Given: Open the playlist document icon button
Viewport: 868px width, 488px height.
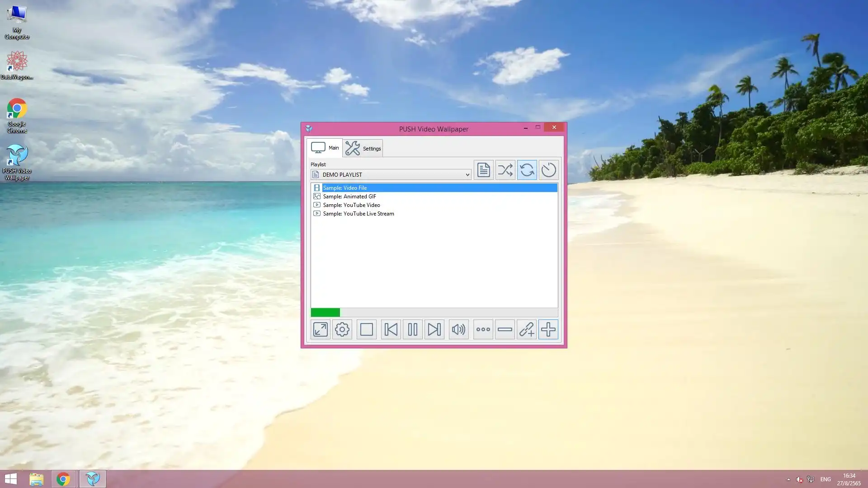Looking at the screenshot, I should click(x=483, y=170).
